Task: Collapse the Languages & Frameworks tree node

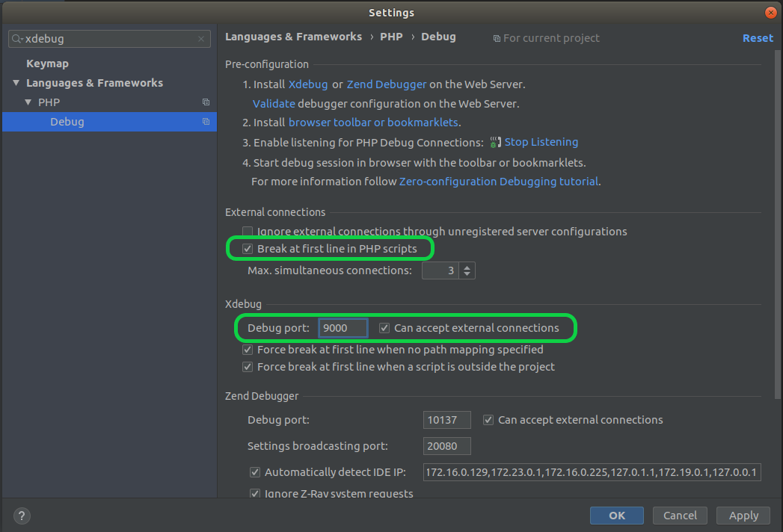Action: tap(16, 83)
